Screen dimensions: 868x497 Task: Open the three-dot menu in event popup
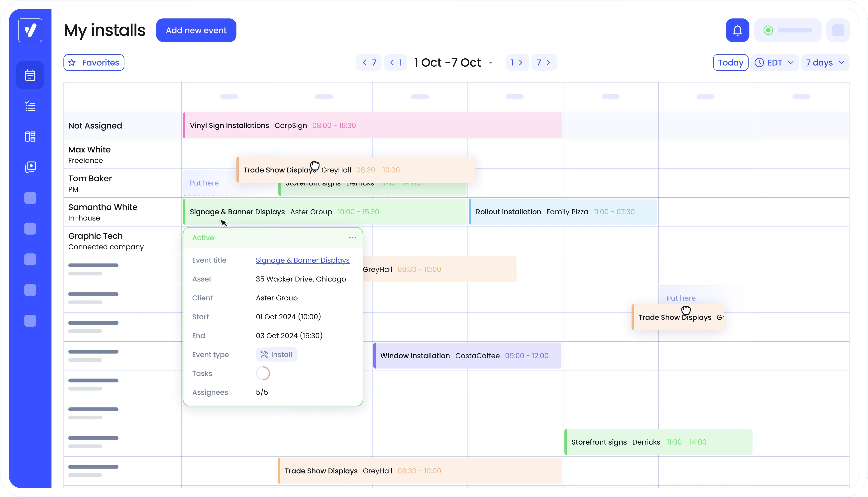[x=352, y=238]
